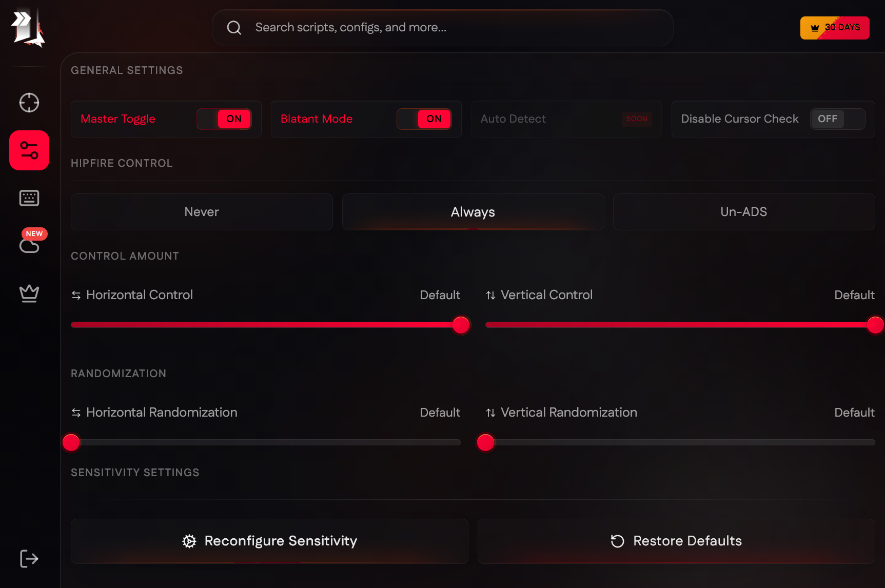This screenshot has width=885, height=588.
Task: Click the SENSITIVITY SETTINGS heading
Action: click(x=135, y=473)
